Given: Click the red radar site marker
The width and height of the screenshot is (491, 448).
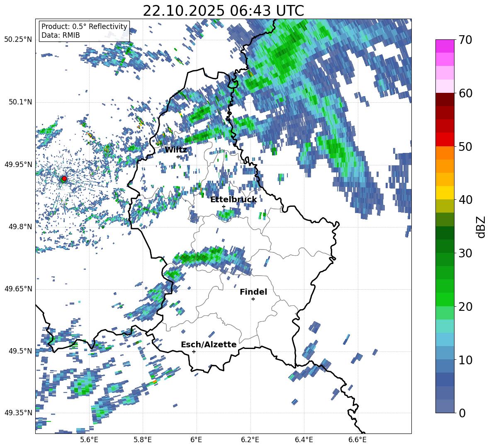Looking at the screenshot, I should (64, 178).
